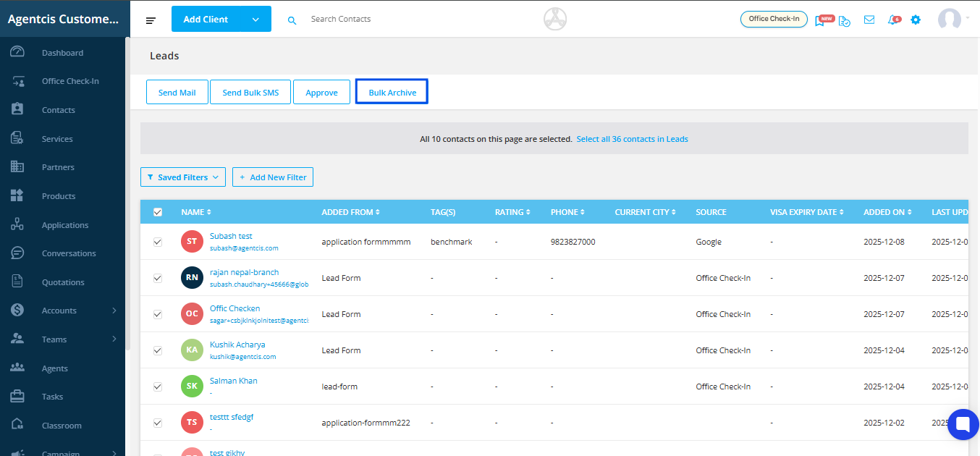Viewport: 980px width, 456px height.
Task: Click the Add Client button
Action: coord(206,20)
